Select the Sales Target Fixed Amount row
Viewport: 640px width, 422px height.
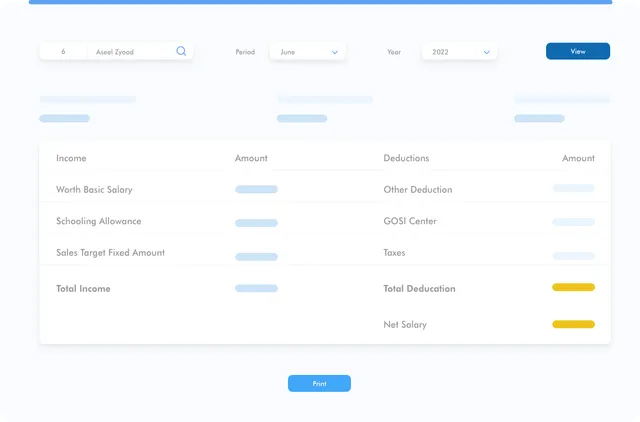click(x=110, y=253)
